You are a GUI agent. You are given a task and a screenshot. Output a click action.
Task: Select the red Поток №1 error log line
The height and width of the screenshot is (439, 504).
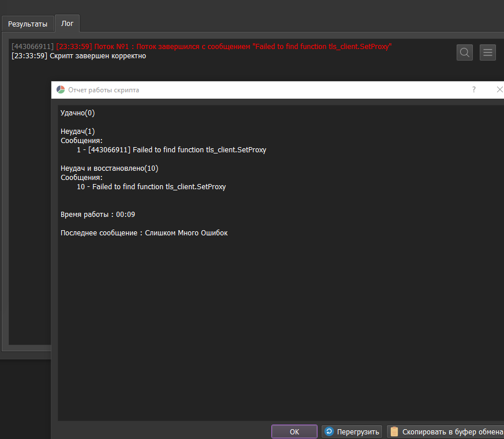[225, 46]
